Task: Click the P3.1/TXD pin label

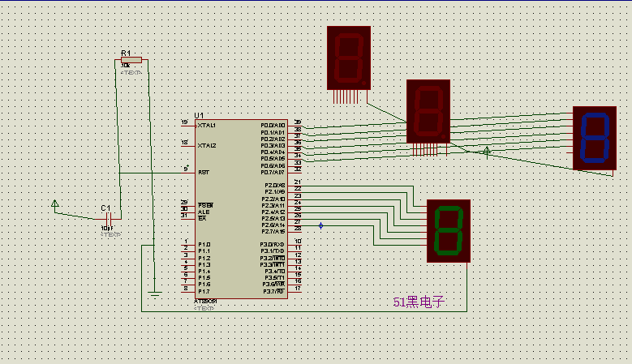Action: (273, 251)
